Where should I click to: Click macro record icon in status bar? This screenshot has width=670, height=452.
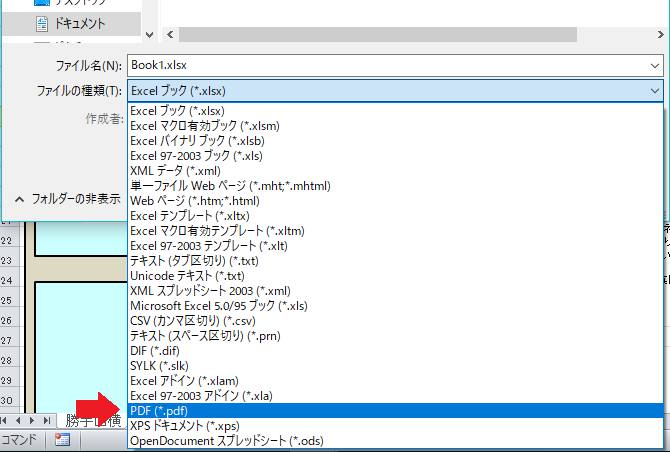[x=62, y=440]
